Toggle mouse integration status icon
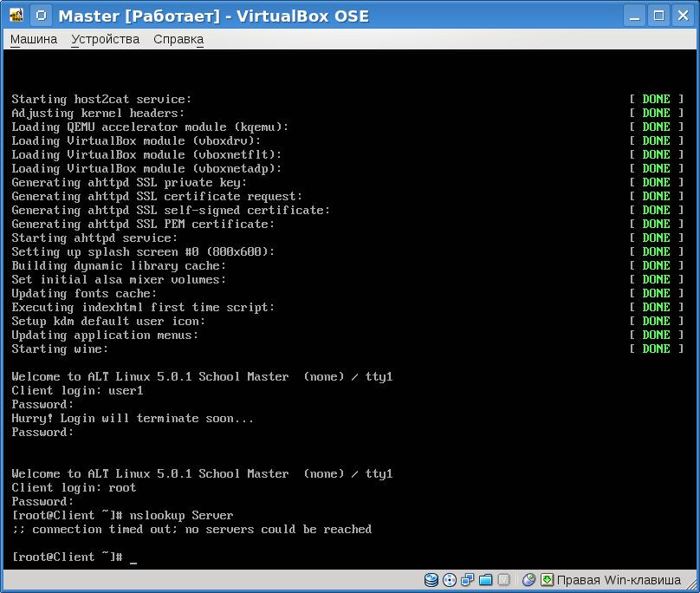Image resolution: width=700 pixels, height=593 pixels. (x=528, y=579)
